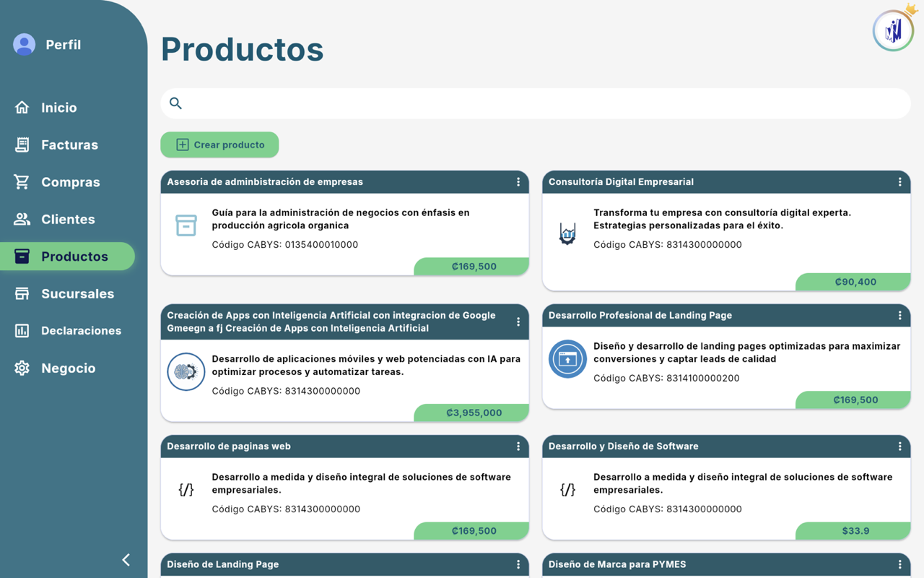Open options for Desarrollo y Diseño de Software
This screenshot has width=924, height=578.
(899, 447)
